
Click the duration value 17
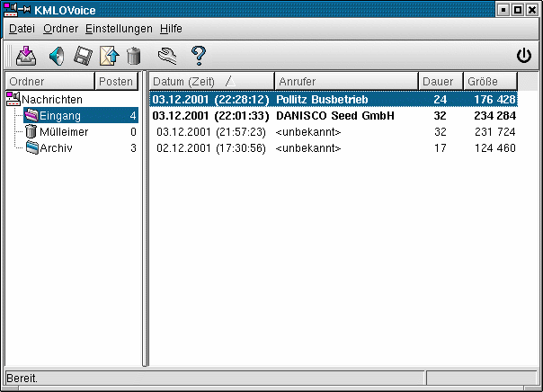click(441, 148)
